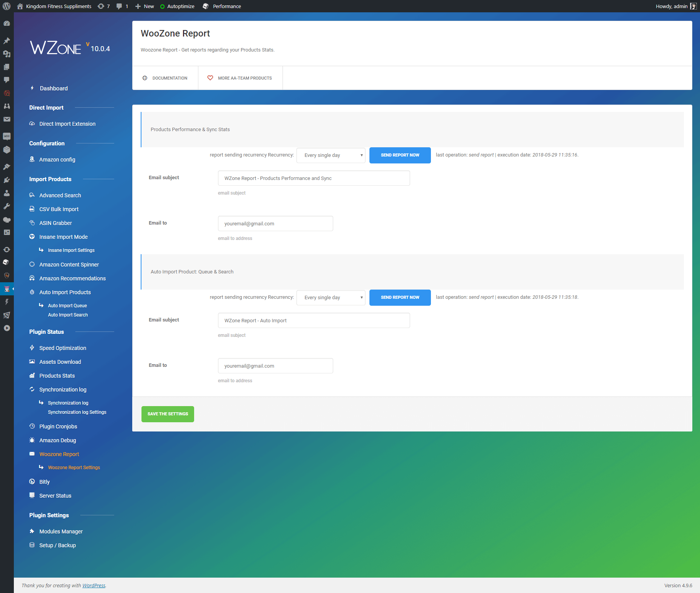Open the envelope icon in admin sidebar
The height and width of the screenshot is (593, 700).
7,119
